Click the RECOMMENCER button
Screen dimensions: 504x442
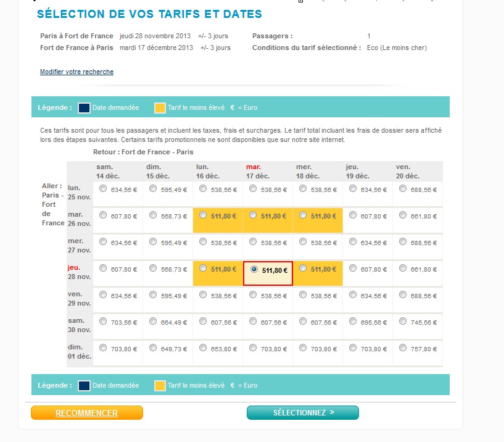pyautogui.click(x=87, y=413)
